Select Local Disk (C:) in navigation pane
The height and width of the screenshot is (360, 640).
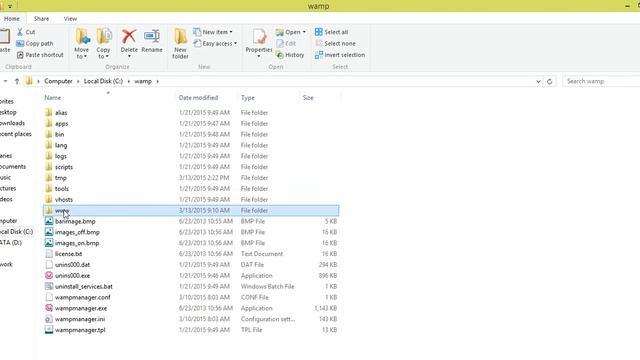click(16, 231)
